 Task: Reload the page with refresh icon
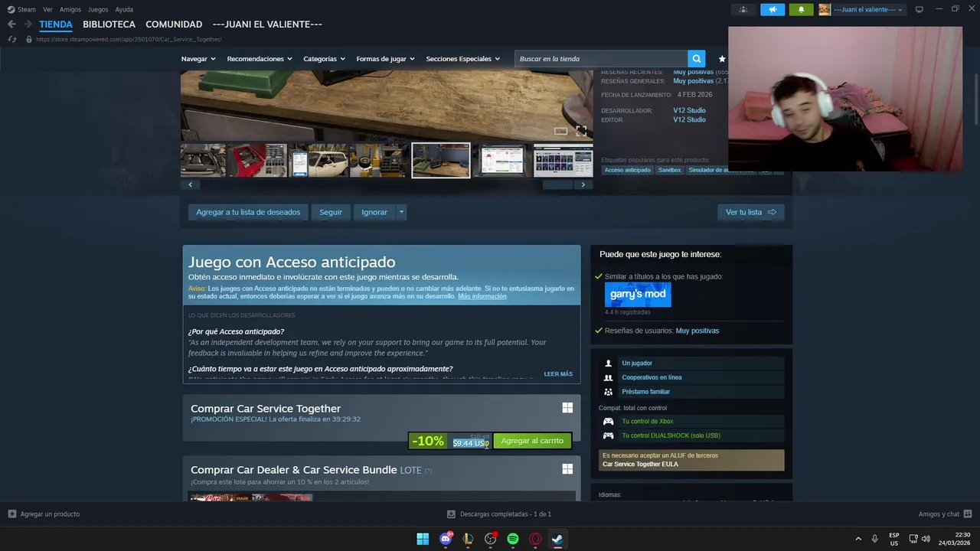point(11,39)
